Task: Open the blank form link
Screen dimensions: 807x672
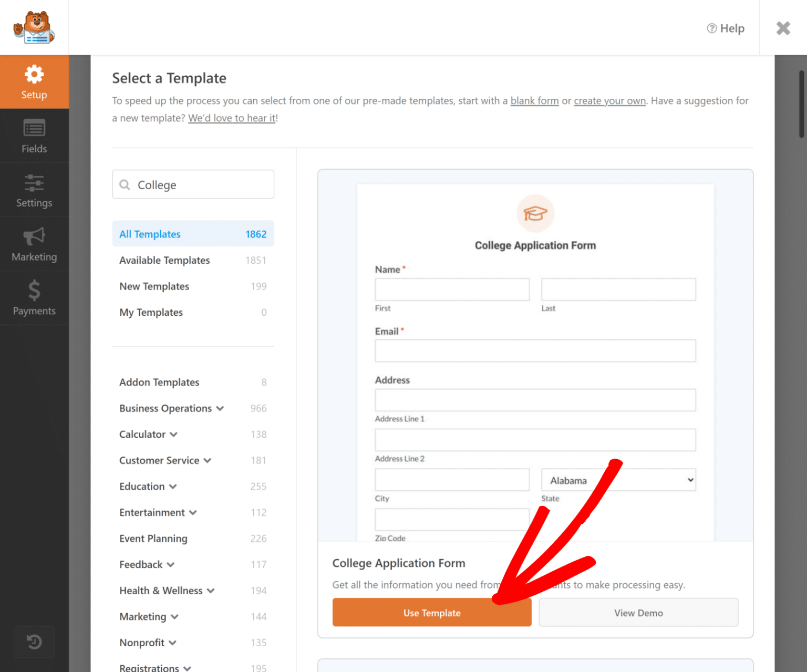Action: [x=534, y=100]
